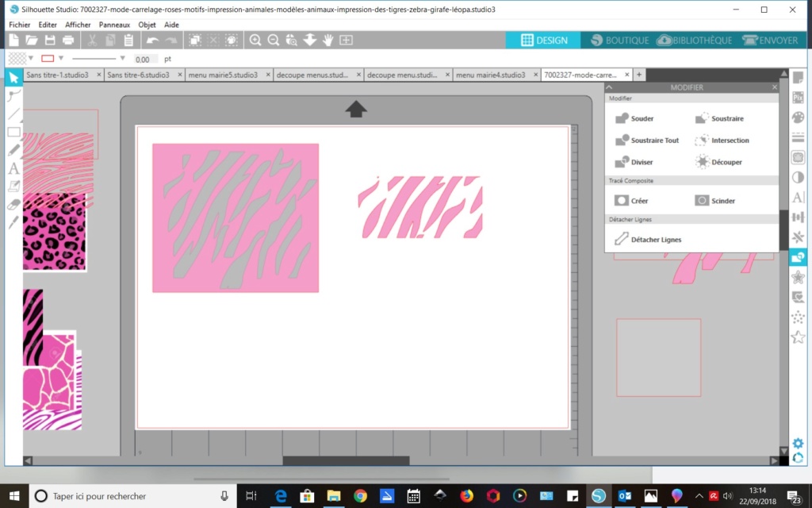Switch to the menu mairie4.studio3 tab
The image size is (812, 508).
point(490,75)
